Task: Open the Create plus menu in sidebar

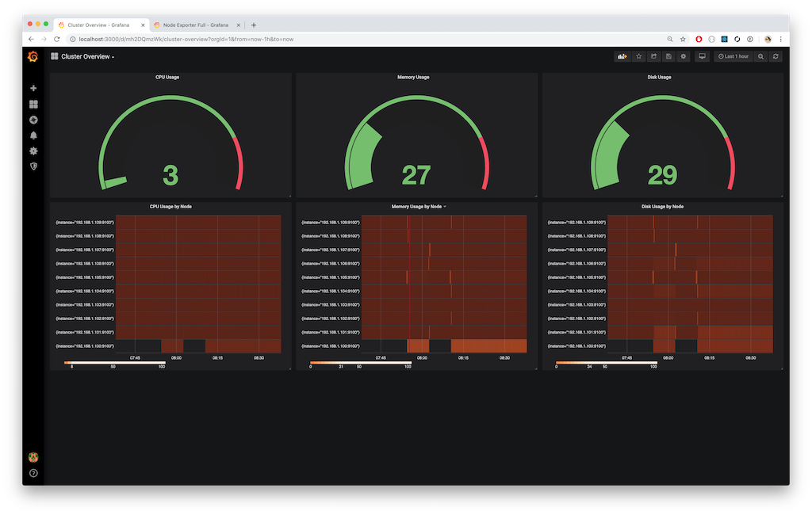Action: point(33,89)
